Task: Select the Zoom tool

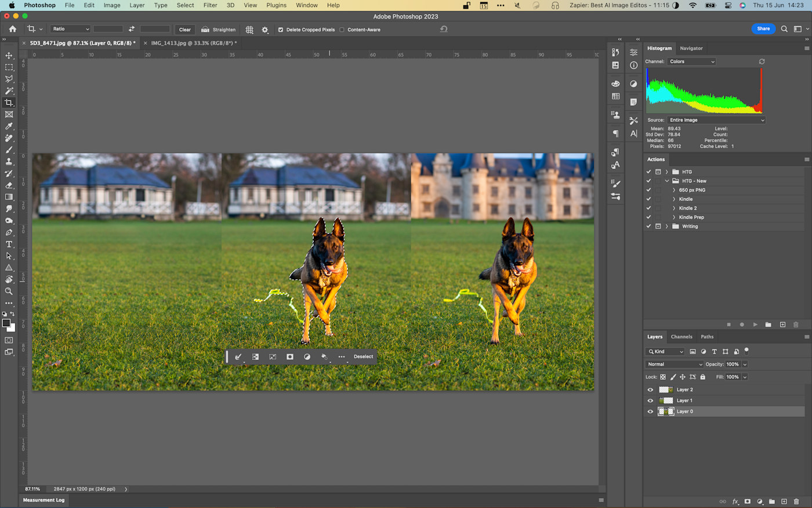Action: point(9,291)
